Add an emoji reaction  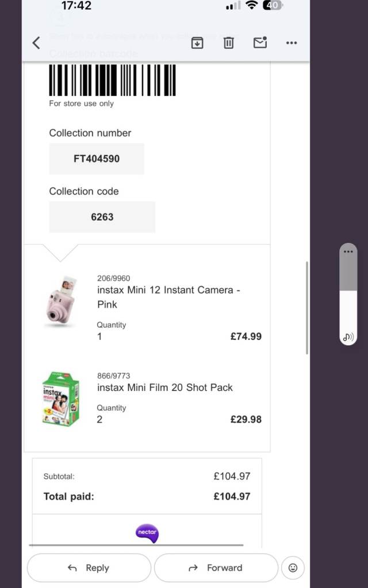(x=293, y=568)
